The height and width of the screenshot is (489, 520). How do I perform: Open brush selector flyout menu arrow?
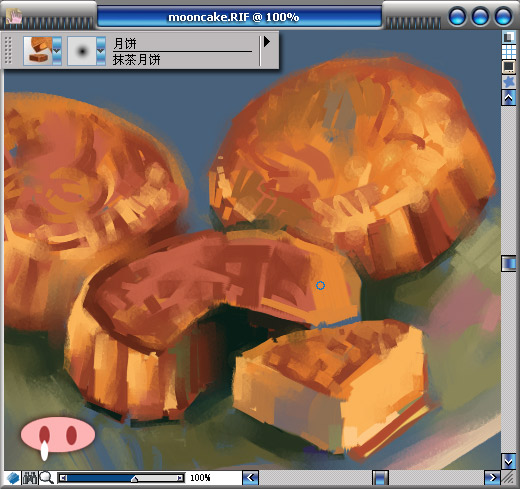[267, 42]
